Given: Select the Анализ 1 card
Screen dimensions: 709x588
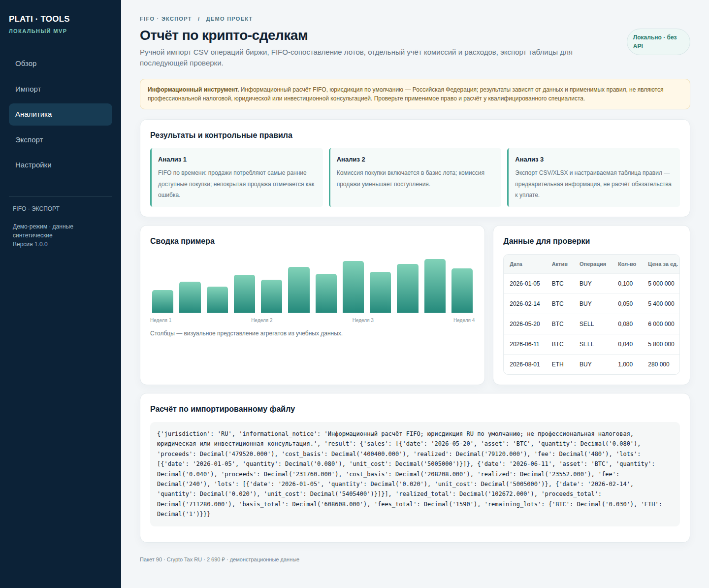Looking at the screenshot, I should [236, 177].
